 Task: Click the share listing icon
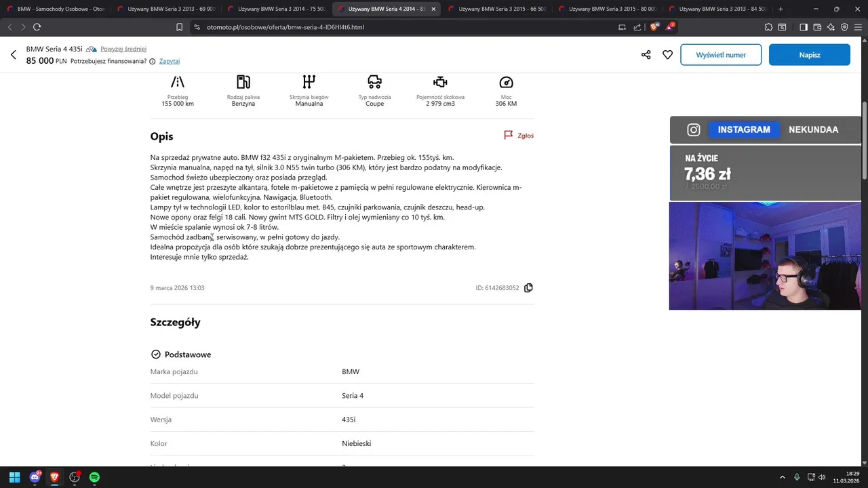pyautogui.click(x=646, y=55)
